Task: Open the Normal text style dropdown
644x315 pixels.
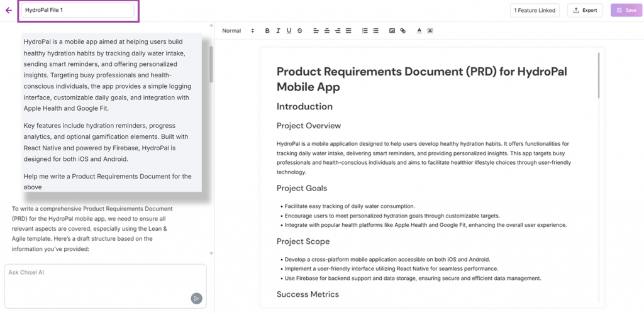Action: 238,31
